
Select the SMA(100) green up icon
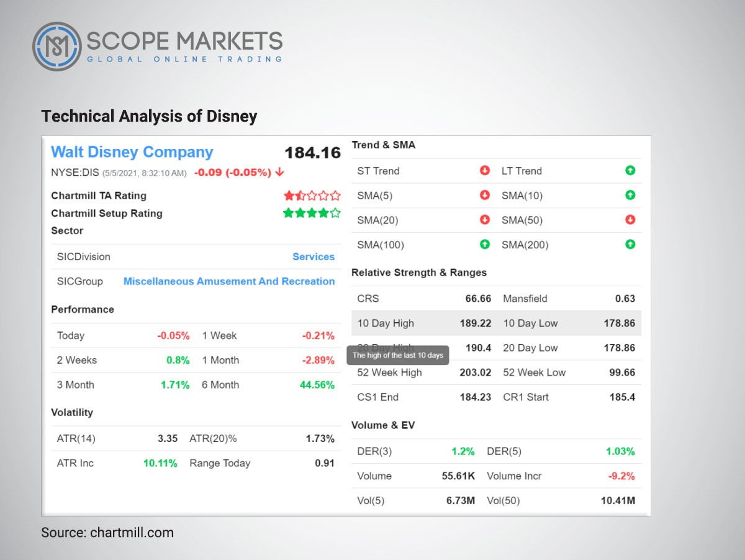point(484,244)
